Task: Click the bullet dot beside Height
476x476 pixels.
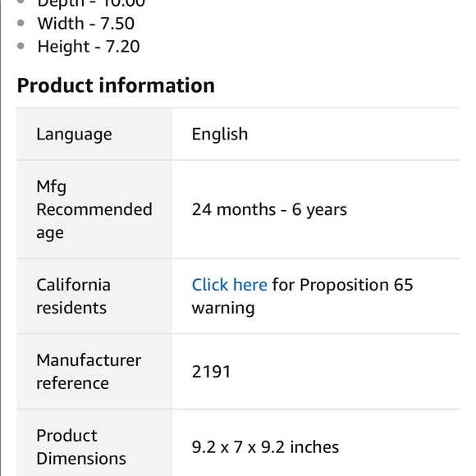Action: [21, 46]
